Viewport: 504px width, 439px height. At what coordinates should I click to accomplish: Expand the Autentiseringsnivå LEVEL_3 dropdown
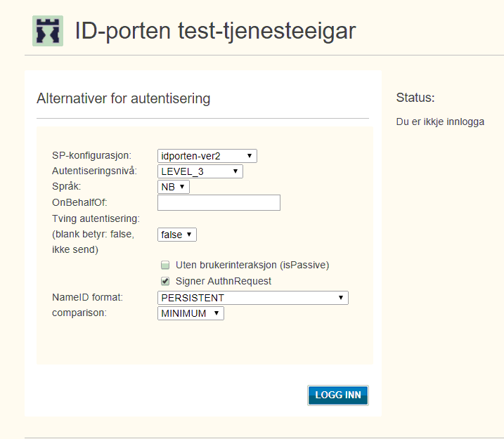click(x=200, y=171)
